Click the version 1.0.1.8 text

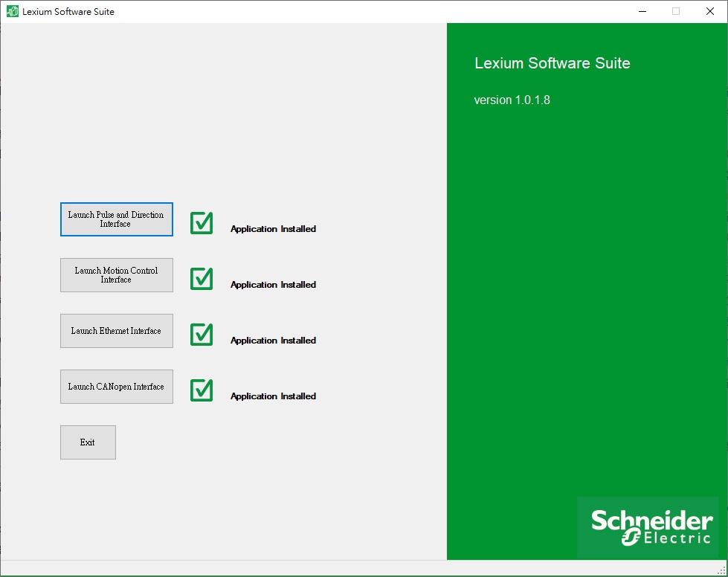click(512, 100)
